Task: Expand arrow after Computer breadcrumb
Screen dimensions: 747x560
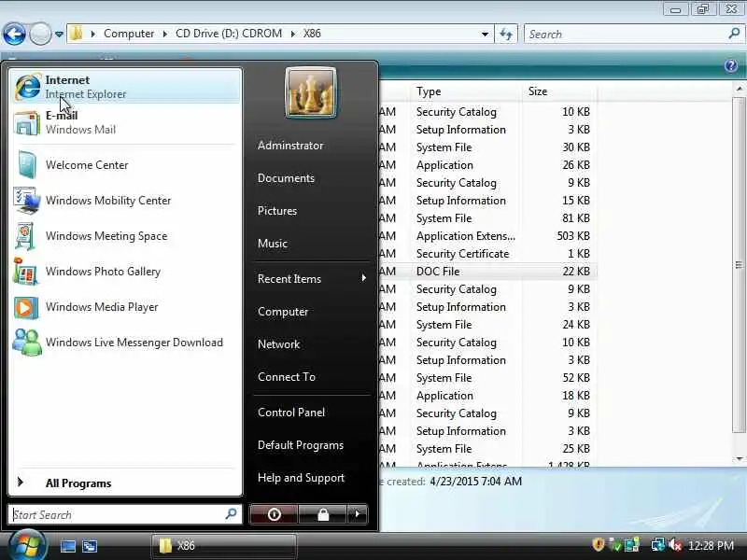Action: 165,34
